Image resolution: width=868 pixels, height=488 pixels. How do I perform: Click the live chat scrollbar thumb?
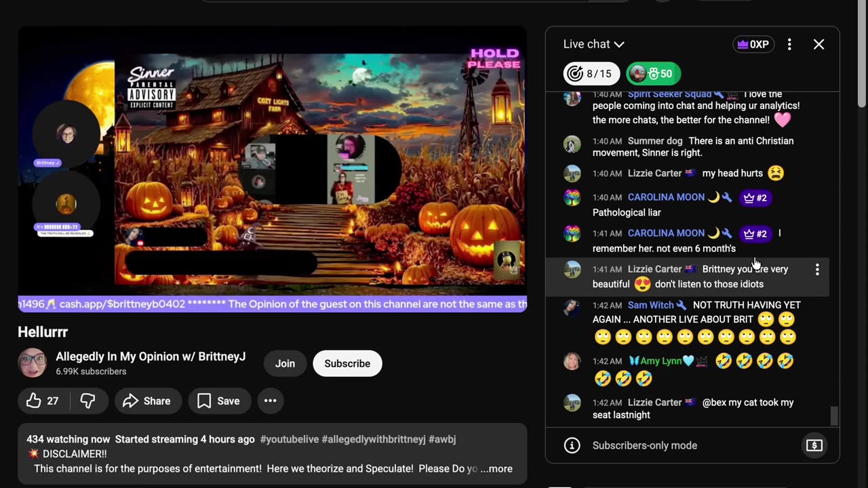pos(834,415)
